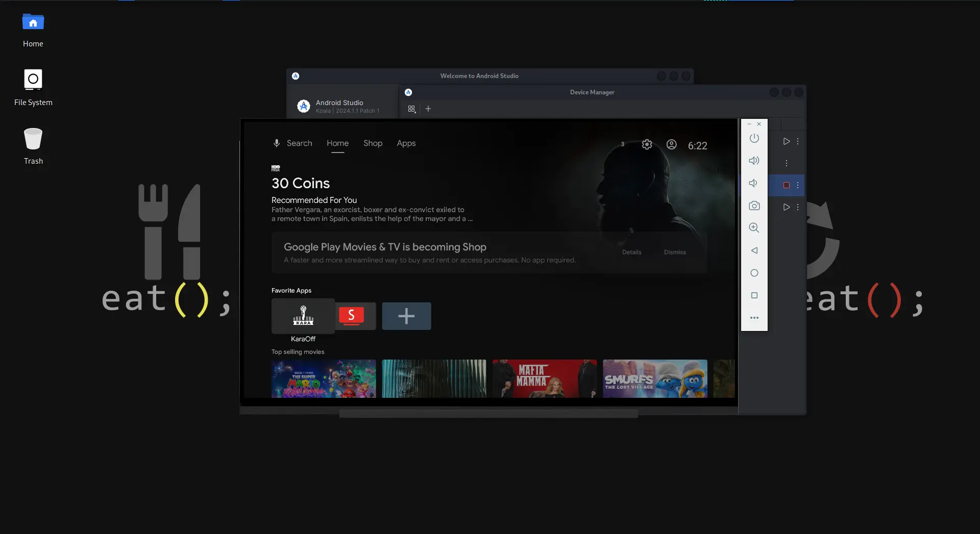This screenshot has height=534, width=980.
Task: Open the Smurfs The Lost Village thumbnail
Action: coord(655,378)
